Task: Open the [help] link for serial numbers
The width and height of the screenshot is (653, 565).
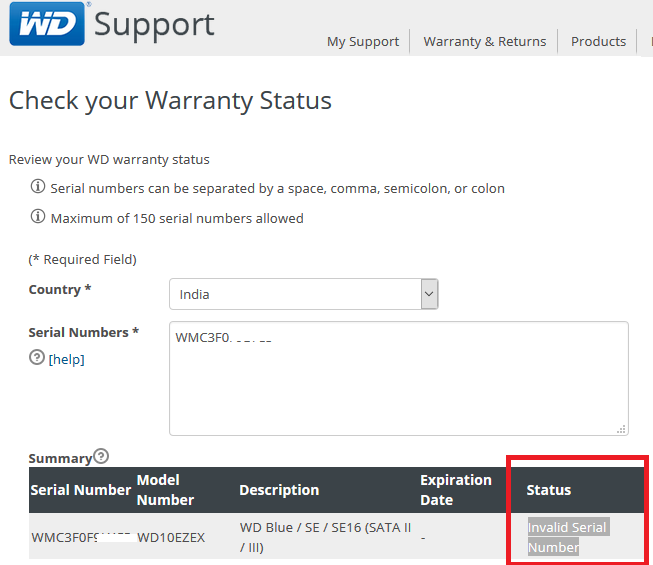Action: pos(67,359)
